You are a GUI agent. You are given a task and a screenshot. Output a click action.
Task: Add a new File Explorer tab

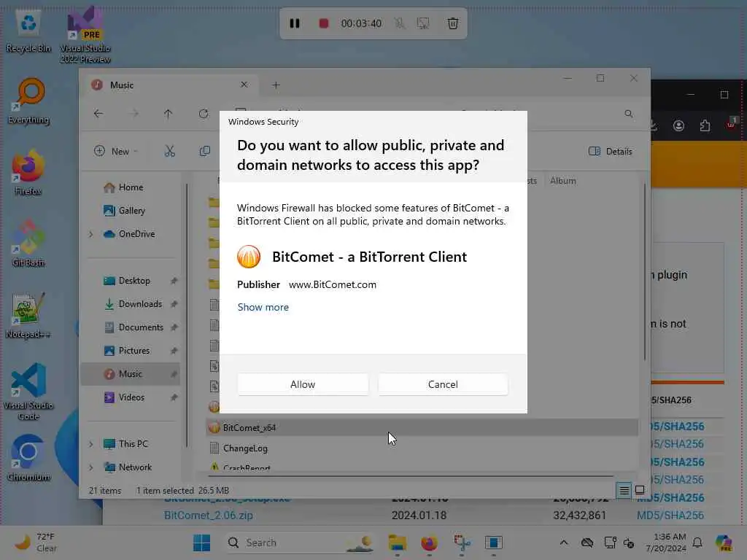pos(276,85)
